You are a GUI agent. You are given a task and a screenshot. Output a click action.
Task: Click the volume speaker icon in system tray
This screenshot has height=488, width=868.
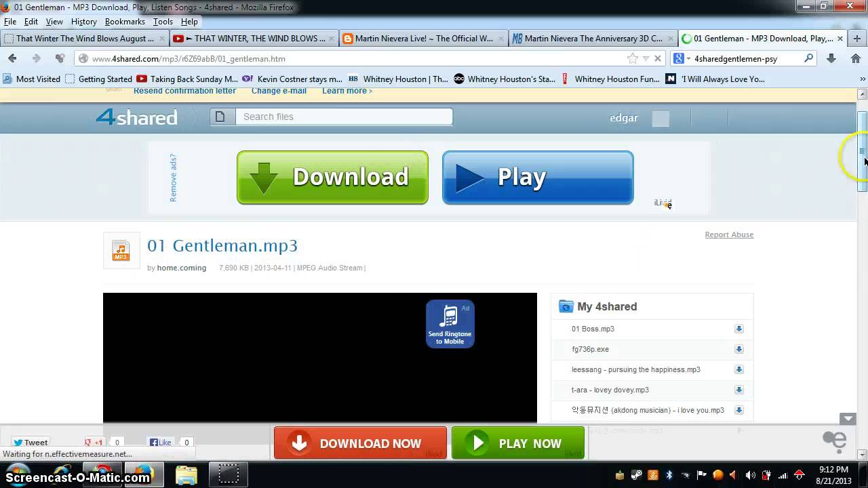coord(750,475)
